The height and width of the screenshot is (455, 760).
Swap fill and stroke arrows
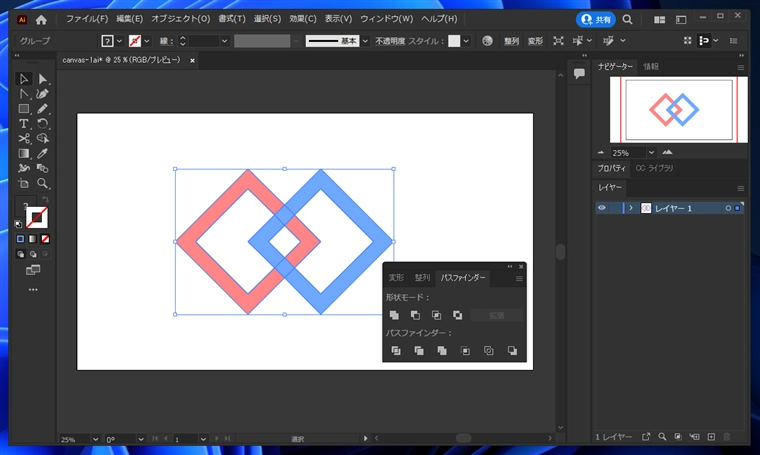point(45,199)
